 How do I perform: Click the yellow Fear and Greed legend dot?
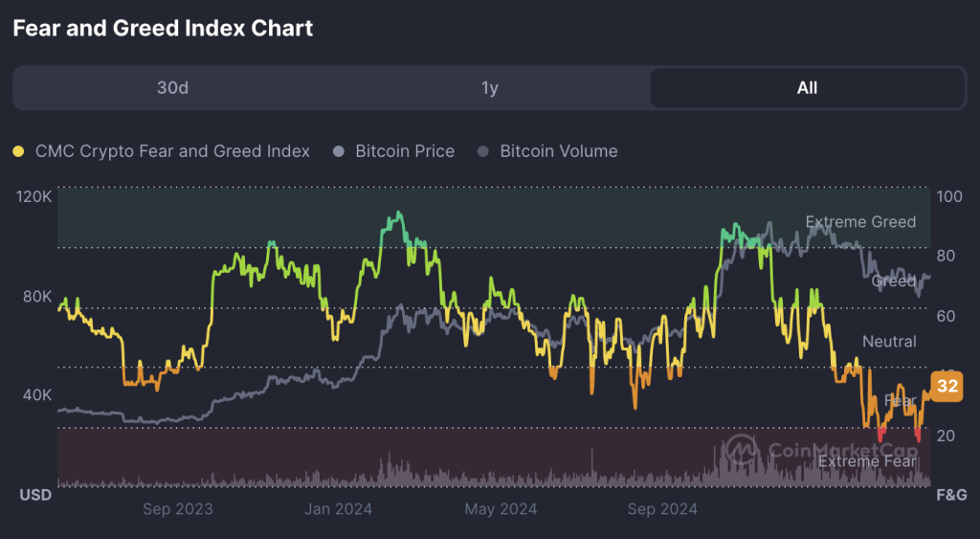click(x=19, y=151)
